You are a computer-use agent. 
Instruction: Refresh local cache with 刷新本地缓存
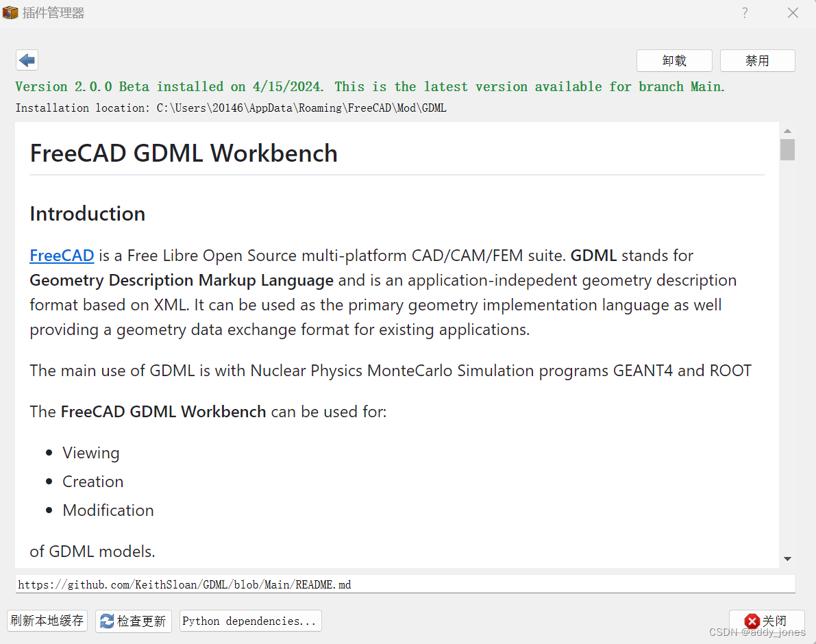tap(47, 621)
